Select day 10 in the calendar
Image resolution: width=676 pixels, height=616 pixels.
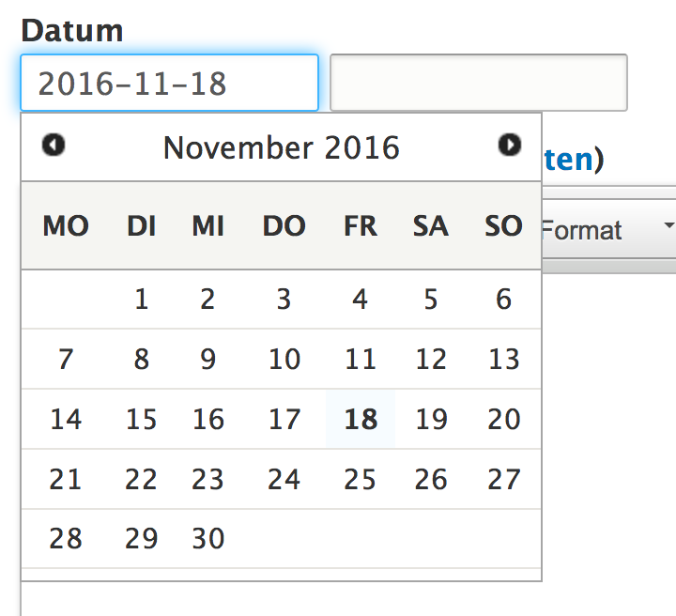pos(284,359)
